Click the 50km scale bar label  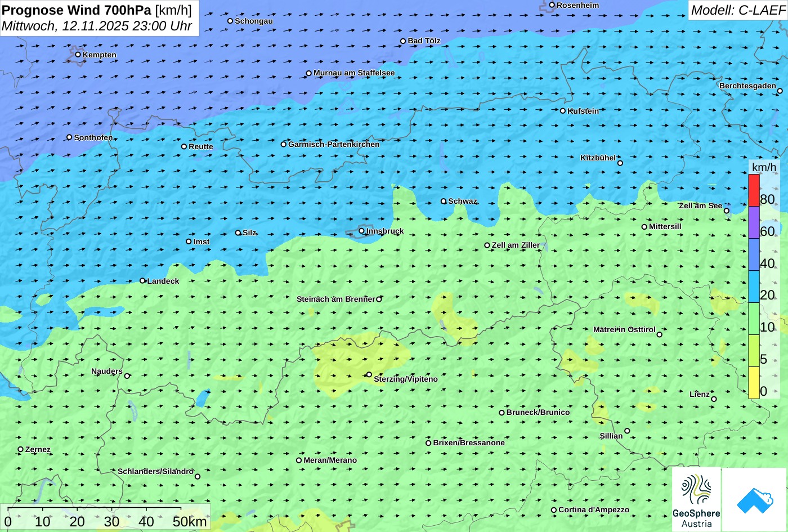click(x=190, y=521)
